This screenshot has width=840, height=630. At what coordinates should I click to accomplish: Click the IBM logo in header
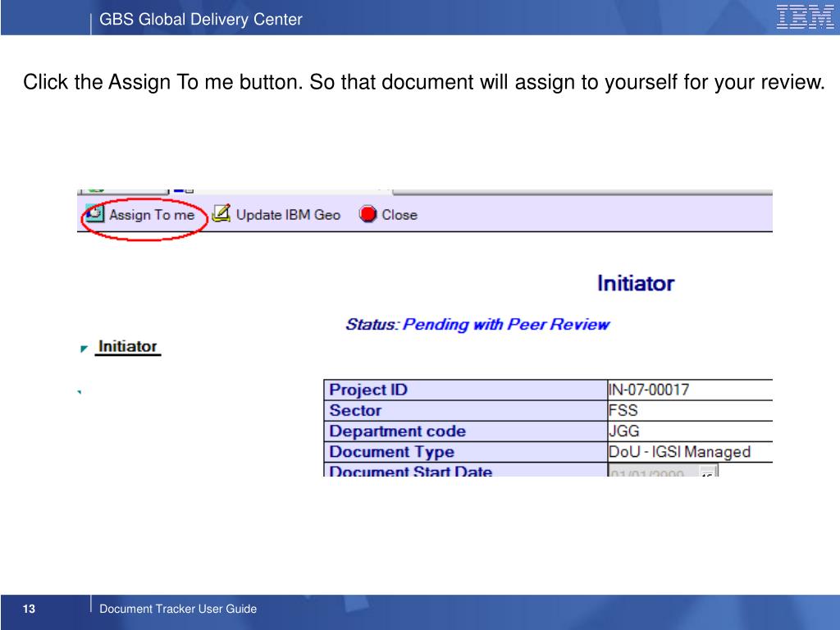tap(806, 16)
